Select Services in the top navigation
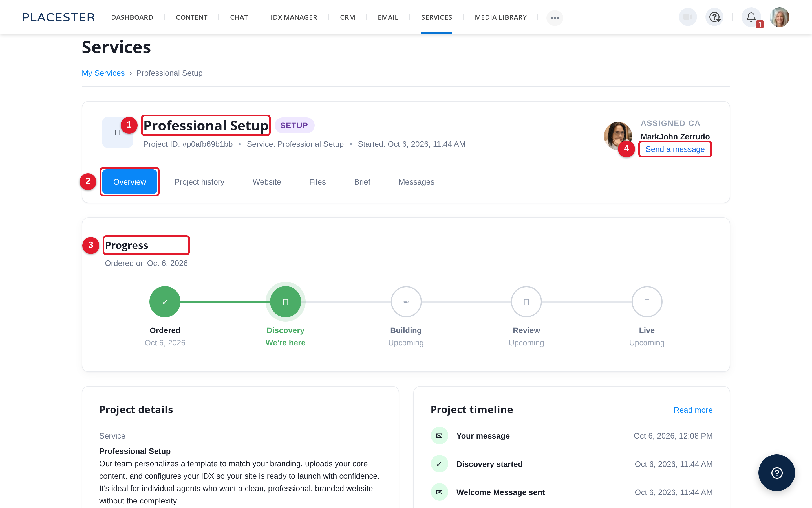Viewport: 812px width, 508px height. point(436,17)
